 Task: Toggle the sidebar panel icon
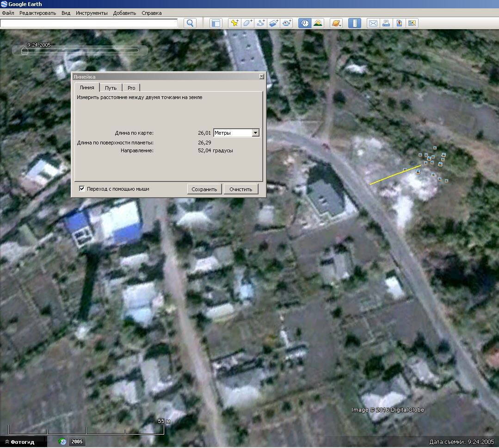pos(216,23)
